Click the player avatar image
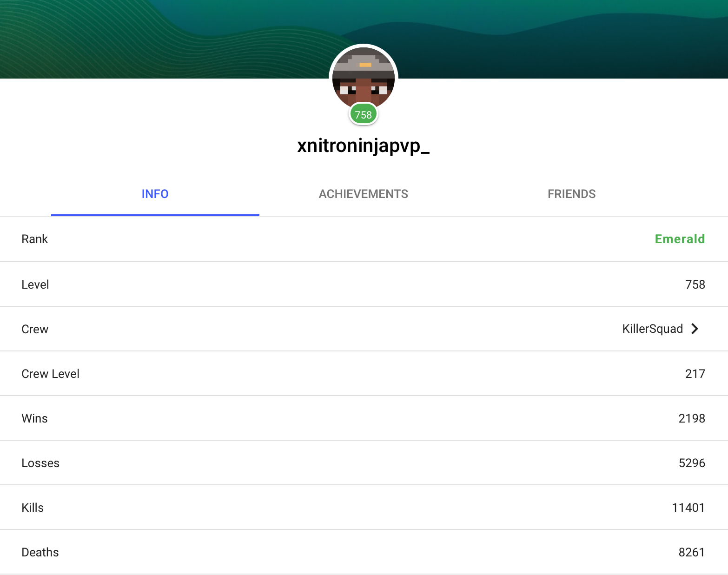 pos(364,77)
